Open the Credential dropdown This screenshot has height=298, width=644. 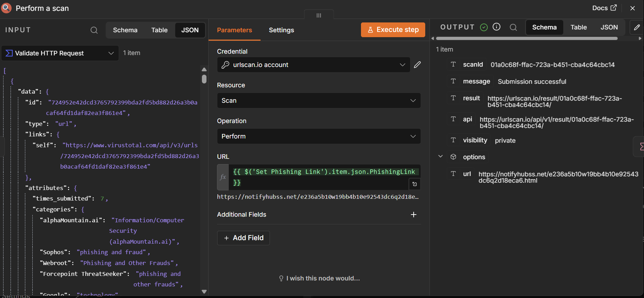pyautogui.click(x=314, y=65)
